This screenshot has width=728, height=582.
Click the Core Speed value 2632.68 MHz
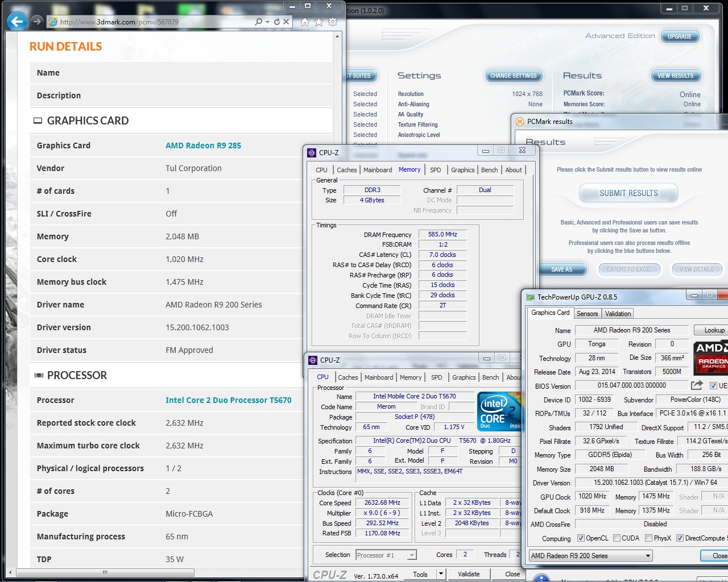coord(382,502)
